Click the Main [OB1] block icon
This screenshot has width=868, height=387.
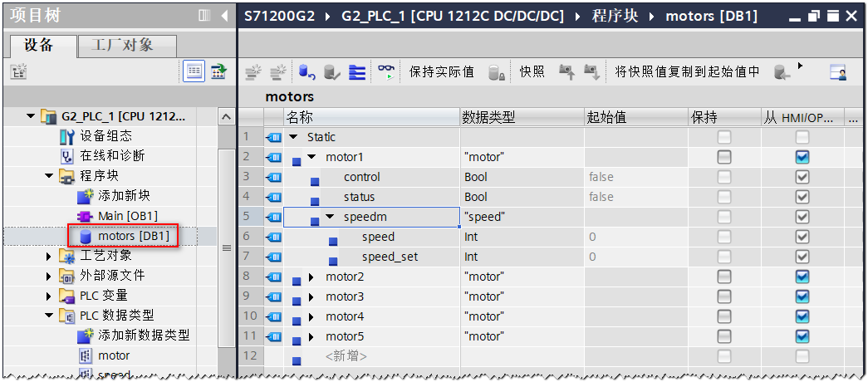(84, 216)
